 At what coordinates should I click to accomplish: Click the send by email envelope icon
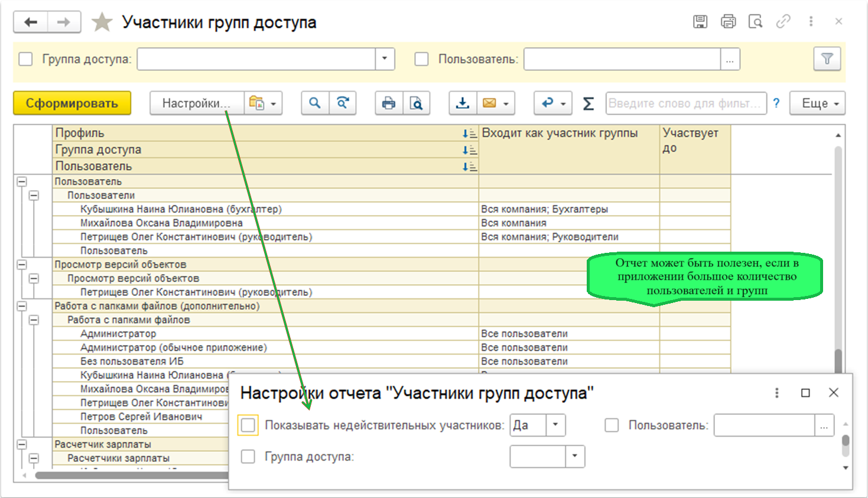click(x=489, y=103)
